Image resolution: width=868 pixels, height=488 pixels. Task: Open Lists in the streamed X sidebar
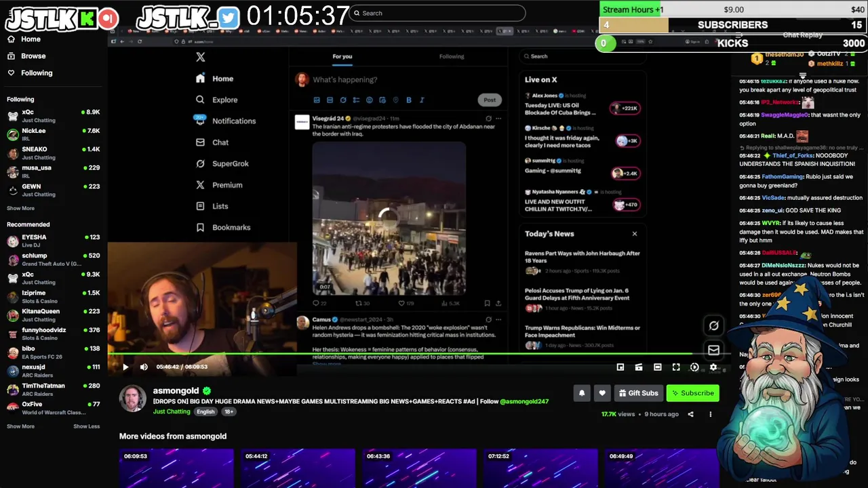pos(212,206)
